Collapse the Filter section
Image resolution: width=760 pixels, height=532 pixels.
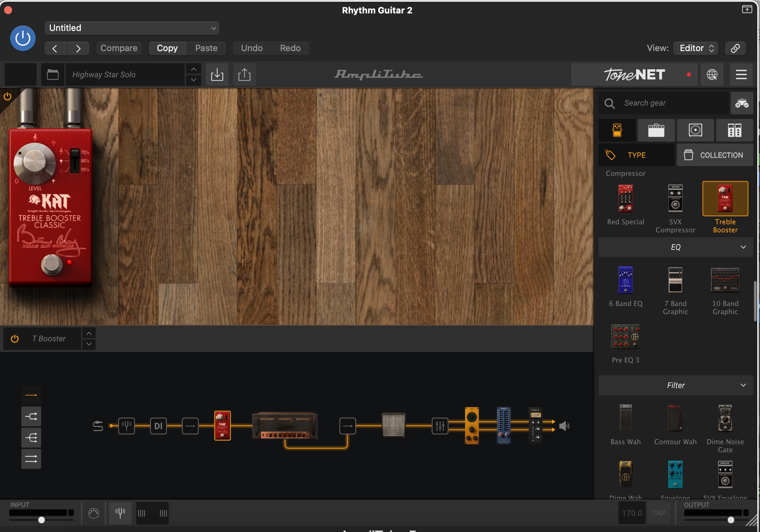click(676, 385)
